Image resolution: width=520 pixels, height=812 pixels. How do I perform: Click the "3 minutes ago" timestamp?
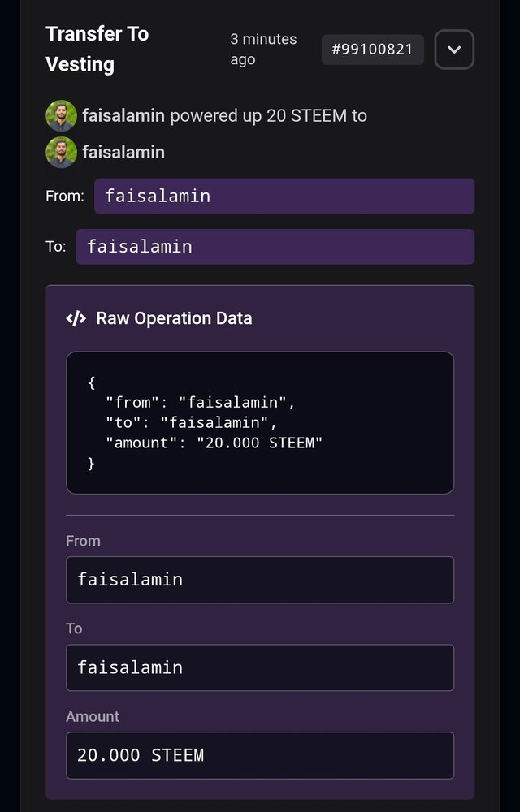pos(263,50)
